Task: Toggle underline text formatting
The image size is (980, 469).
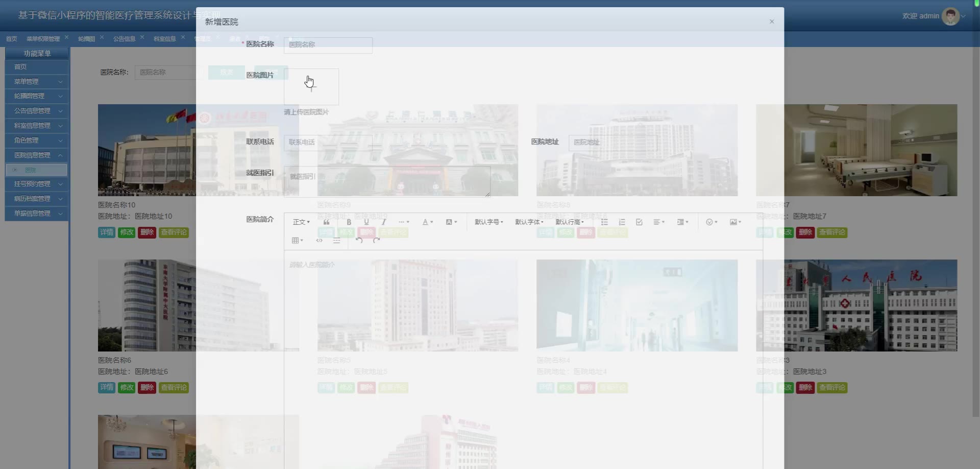Action: (366, 222)
